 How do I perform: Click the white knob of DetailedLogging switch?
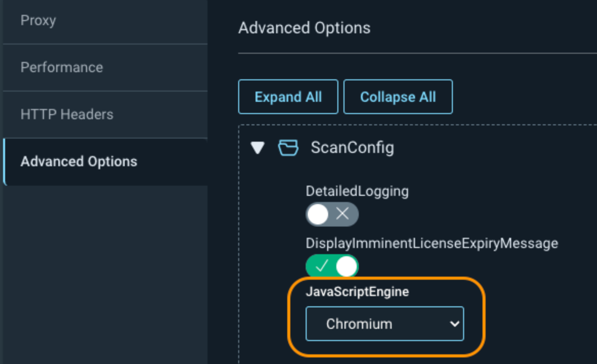tap(318, 214)
